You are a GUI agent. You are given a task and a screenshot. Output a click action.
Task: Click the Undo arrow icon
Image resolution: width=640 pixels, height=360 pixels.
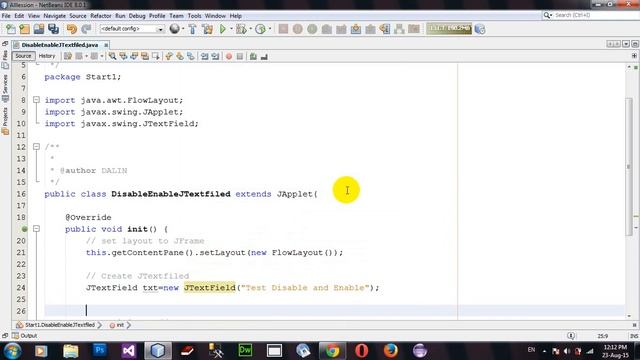(72, 29)
